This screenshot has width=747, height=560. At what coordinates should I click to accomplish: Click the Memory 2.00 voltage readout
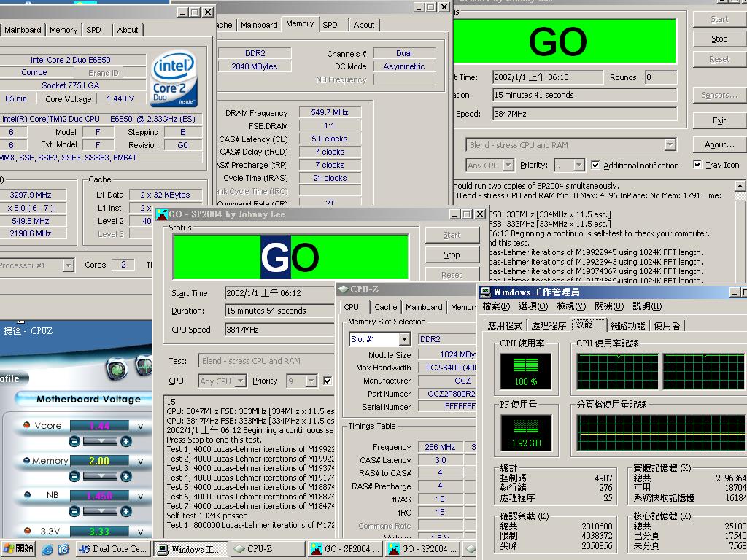[x=99, y=461]
